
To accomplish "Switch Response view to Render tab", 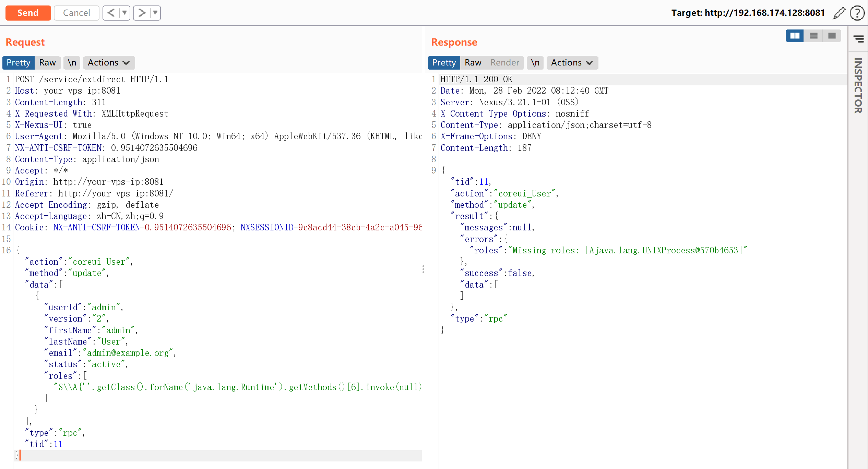I will (504, 63).
